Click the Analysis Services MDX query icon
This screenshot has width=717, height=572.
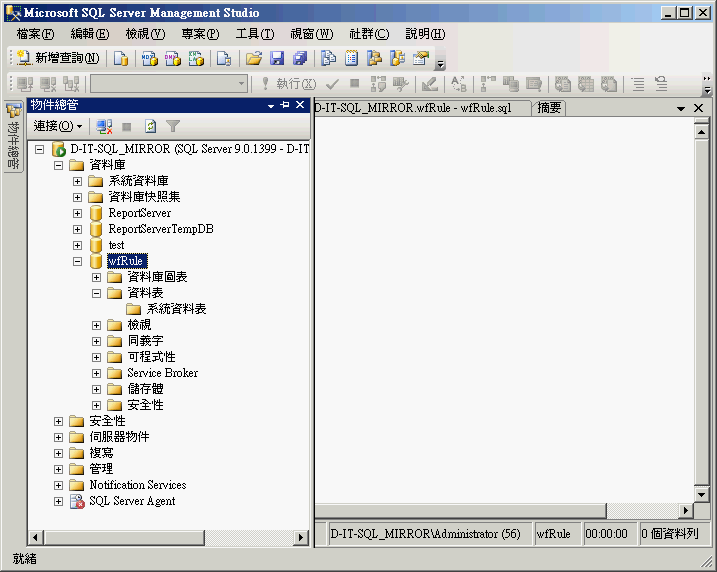tap(150, 58)
